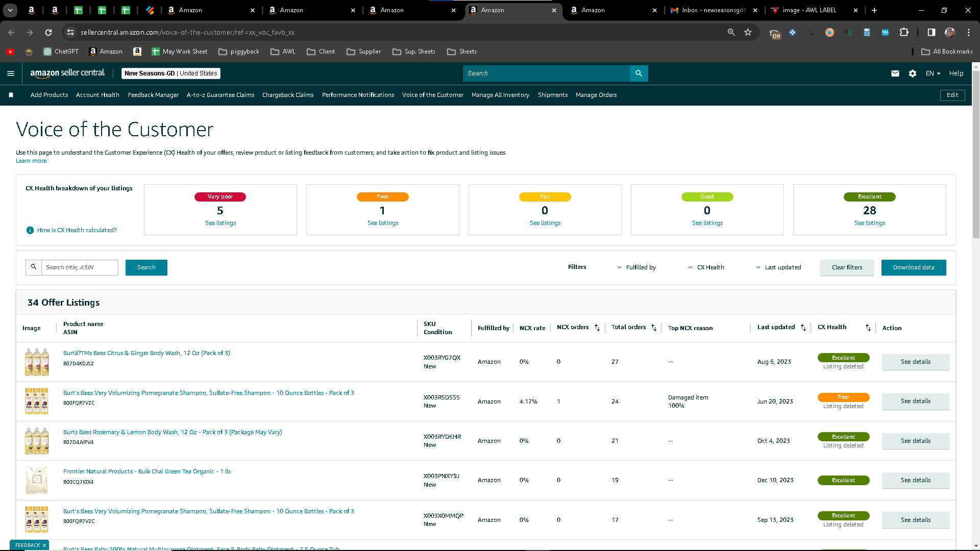
Task: Click the Search title, ASIN input field
Action: [80, 267]
